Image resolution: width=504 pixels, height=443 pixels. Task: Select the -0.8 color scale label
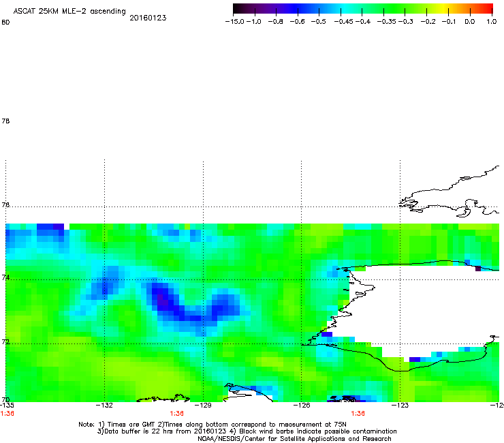tap(275, 22)
